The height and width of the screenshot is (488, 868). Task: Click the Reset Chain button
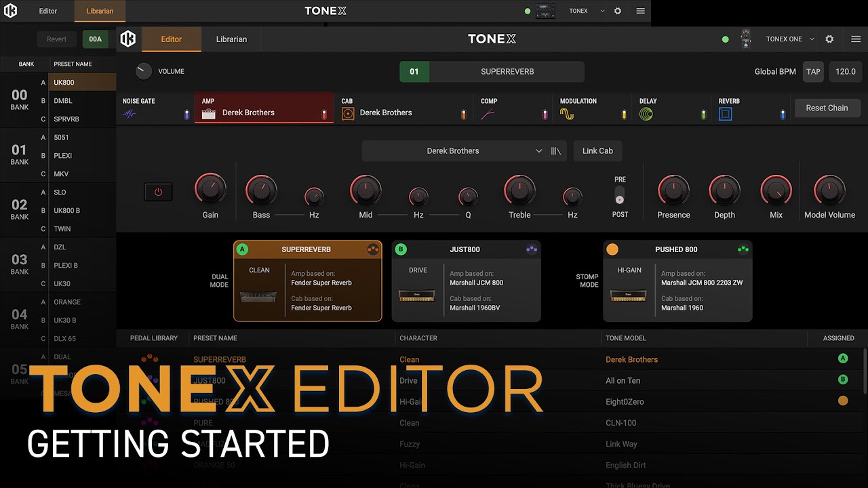827,108
